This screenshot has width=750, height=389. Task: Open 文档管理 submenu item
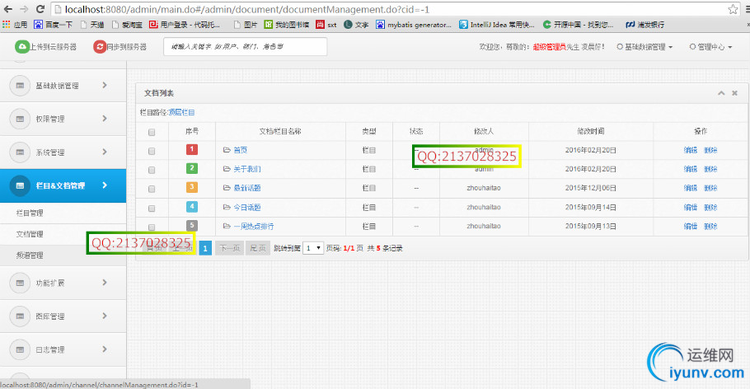[x=30, y=234]
